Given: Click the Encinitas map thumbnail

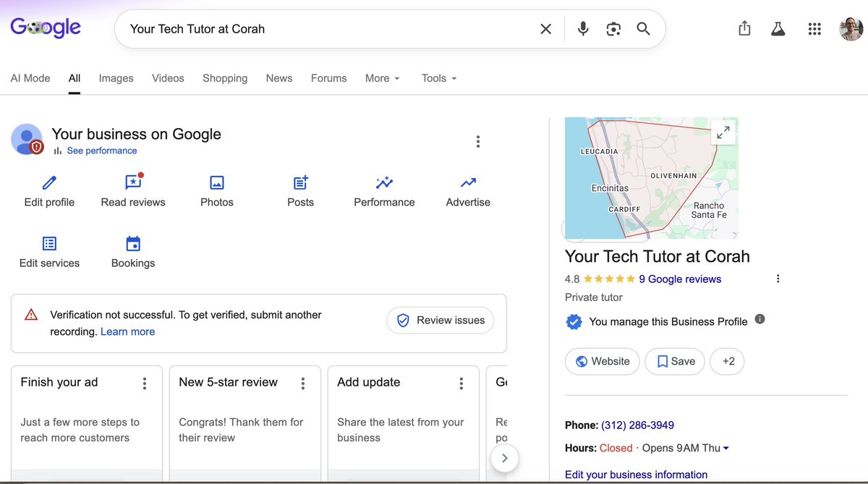Looking at the screenshot, I should coord(651,178).
